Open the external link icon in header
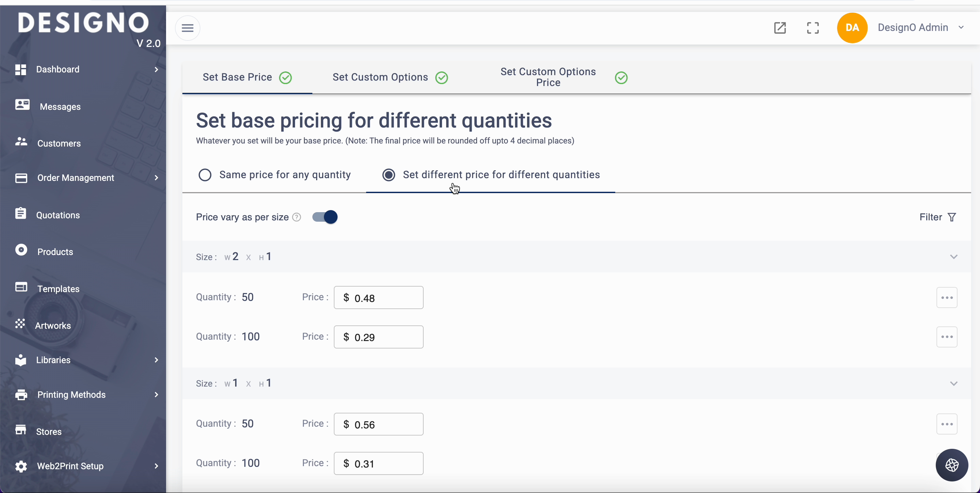The width and height of the screenshot is (980, 493). click(x=780, y=28)
